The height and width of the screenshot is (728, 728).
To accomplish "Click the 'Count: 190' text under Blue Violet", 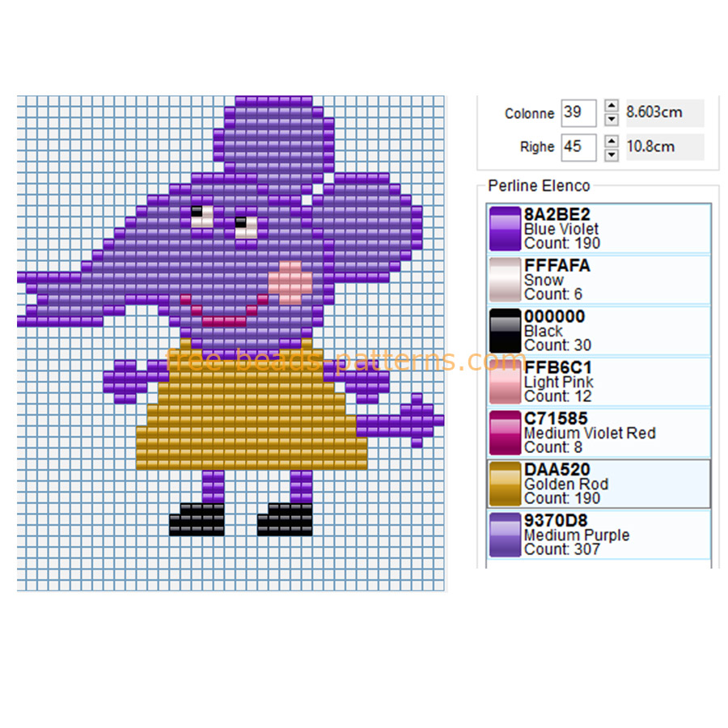I will pos(562,243).
